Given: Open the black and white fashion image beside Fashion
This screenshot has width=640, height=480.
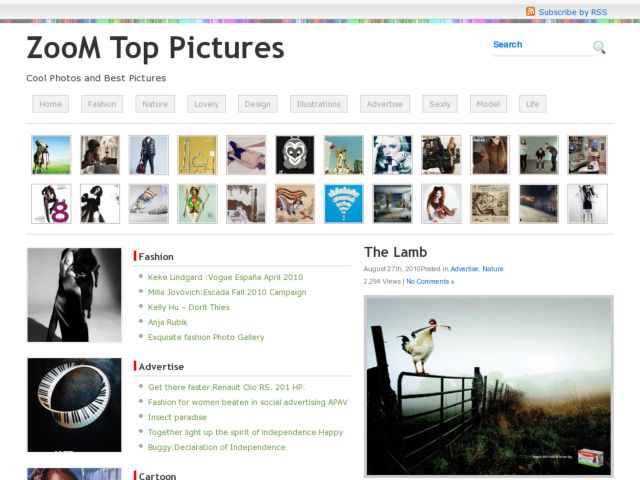Looking at the screenshot, I should point(74,295).
